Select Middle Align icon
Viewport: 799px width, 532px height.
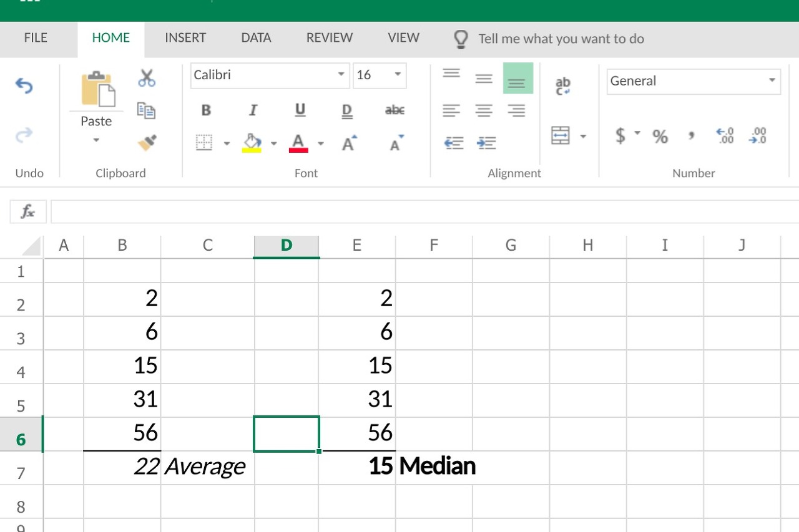click(x=484, y=79)
